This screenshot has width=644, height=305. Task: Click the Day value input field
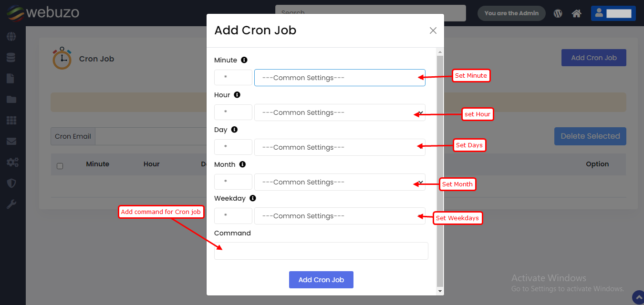233,147
